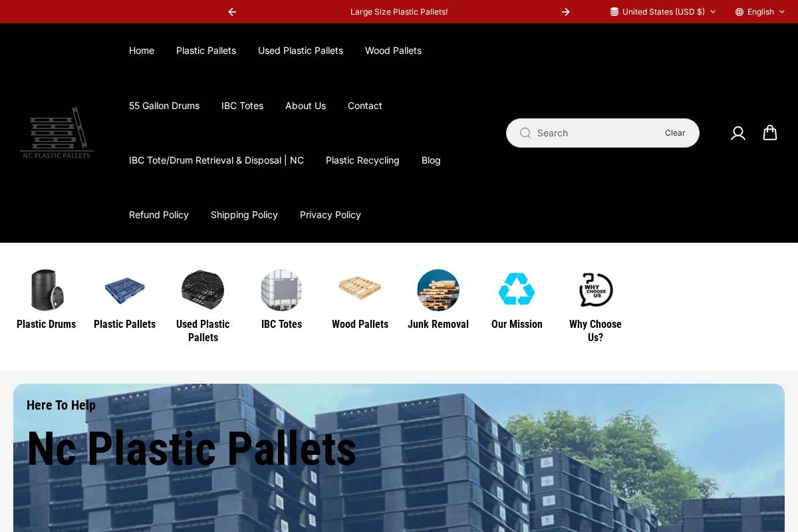Click the coin stack currency icon

(614, 12)
